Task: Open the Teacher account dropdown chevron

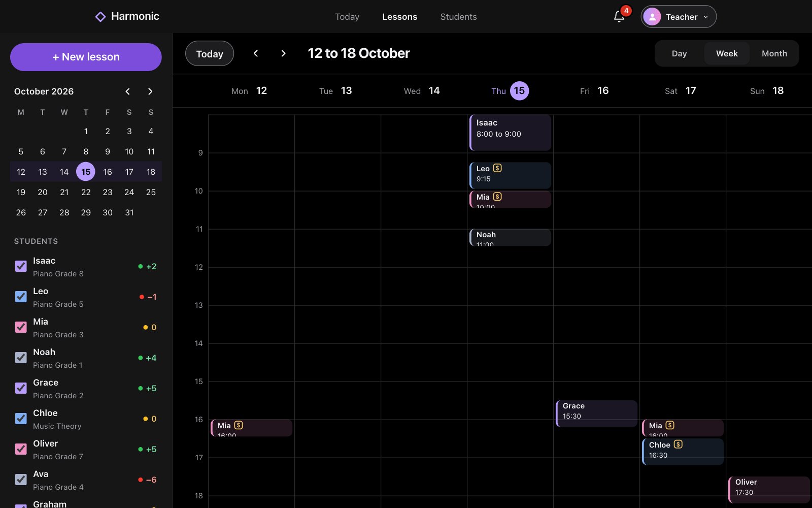Action: (706, 17)
